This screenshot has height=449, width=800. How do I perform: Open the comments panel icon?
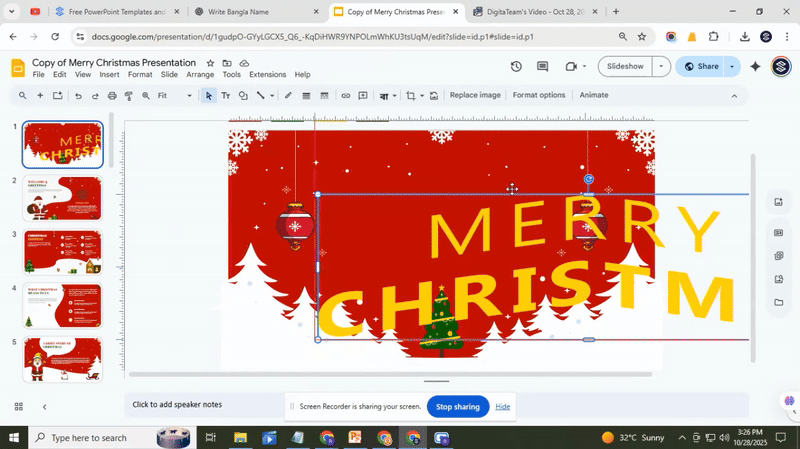(x=542, y=67)
